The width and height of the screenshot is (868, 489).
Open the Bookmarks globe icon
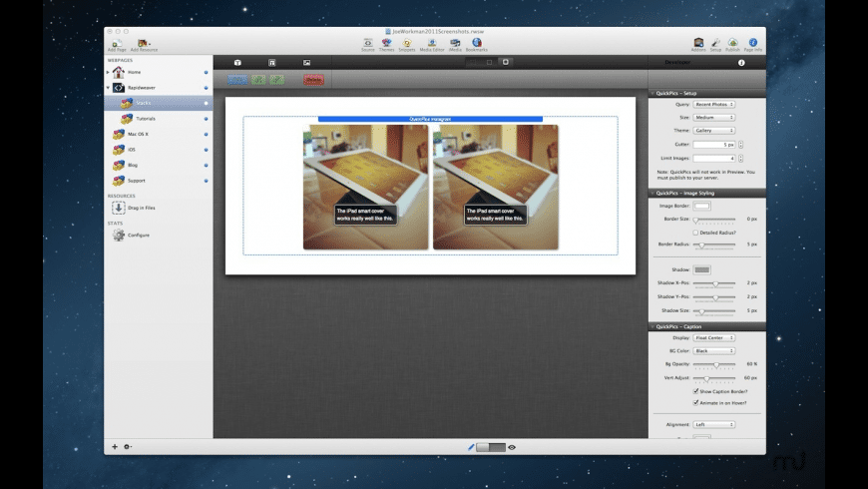[x=477, y=43]
